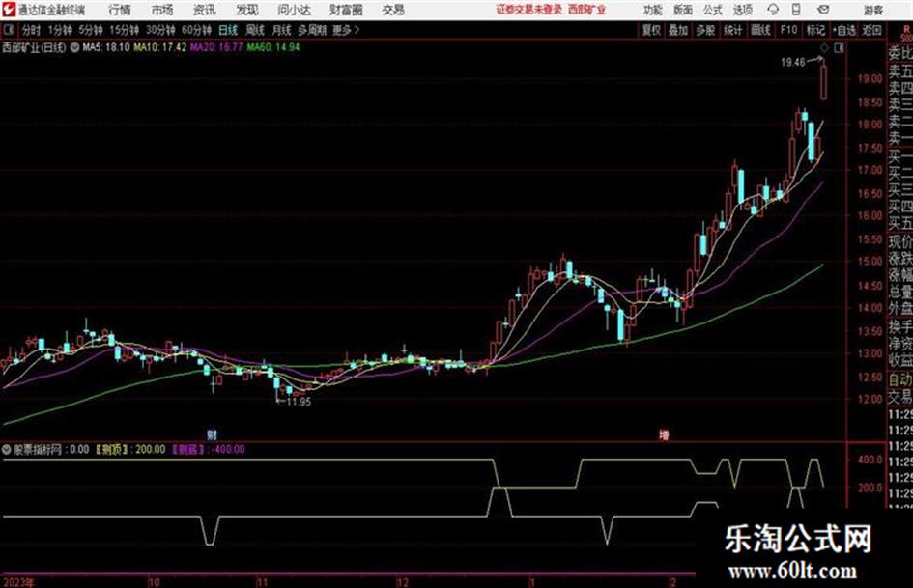Open the customer service headset icon

click(x=773, y=10)
